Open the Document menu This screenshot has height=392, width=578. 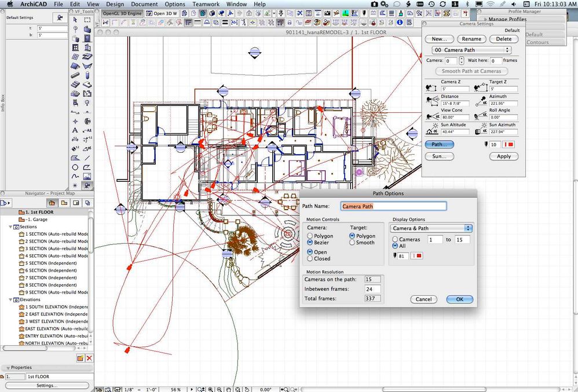145,4
